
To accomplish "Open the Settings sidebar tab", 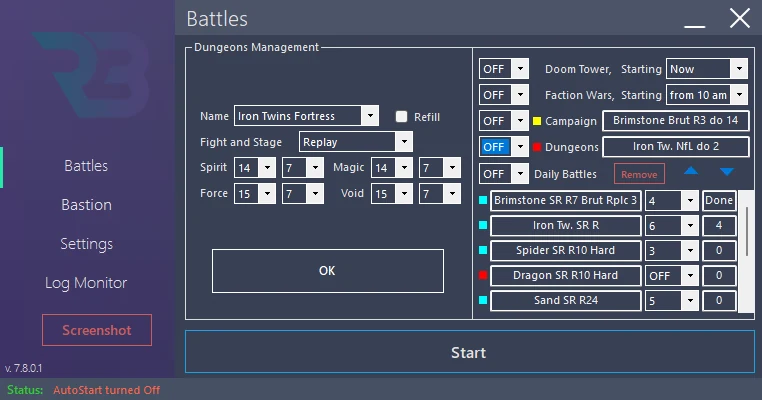I will click(x=87, y=244).
